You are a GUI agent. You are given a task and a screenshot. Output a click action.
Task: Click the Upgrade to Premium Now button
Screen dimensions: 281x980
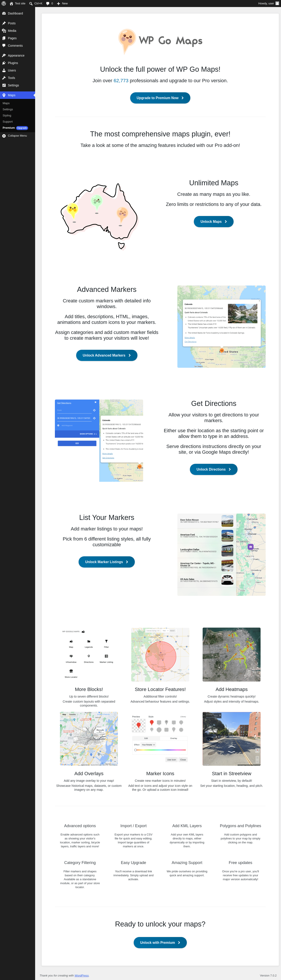coord(160,98)
